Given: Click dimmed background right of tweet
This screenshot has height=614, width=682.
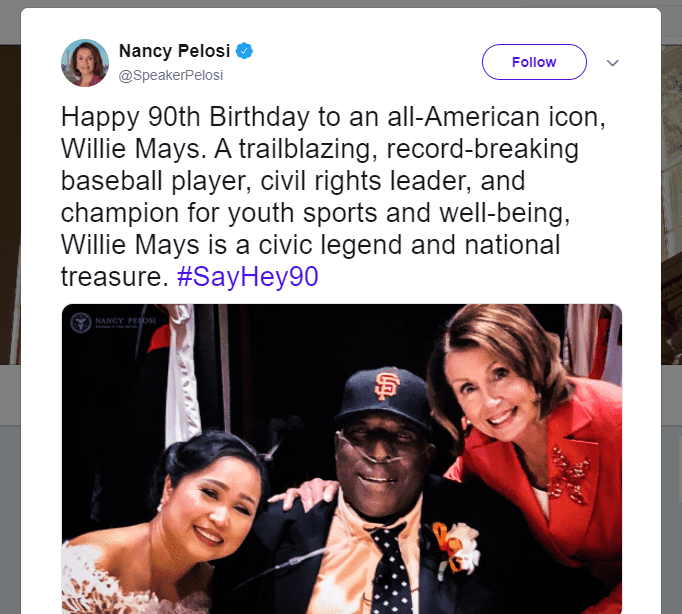Looking at the screenshot, I should click(672, 300).
